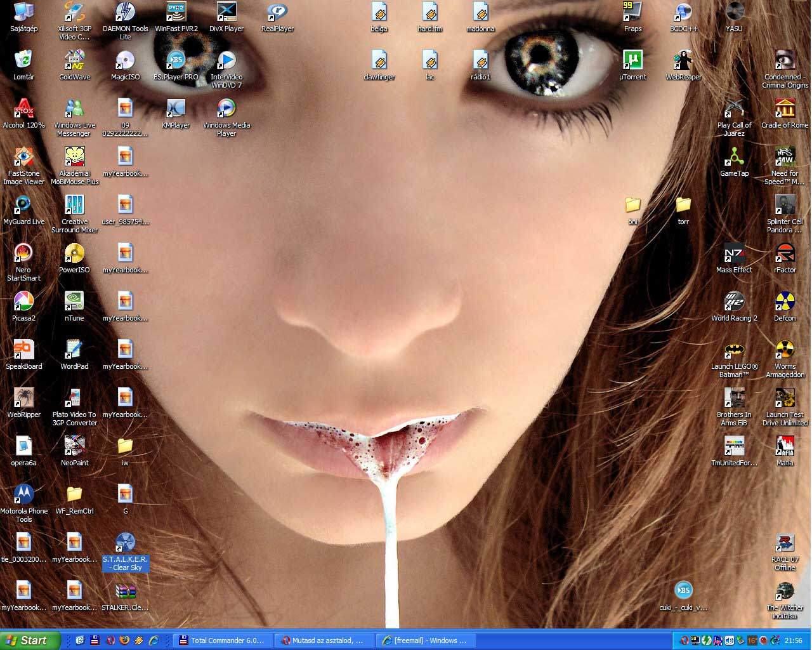The width and height of the screenshot is (812, 650).
Task: Launch WebReaper shortcut
Action: point(683,65)
